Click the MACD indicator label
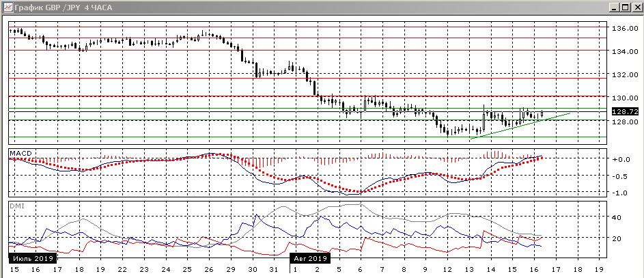 [20, 150]
